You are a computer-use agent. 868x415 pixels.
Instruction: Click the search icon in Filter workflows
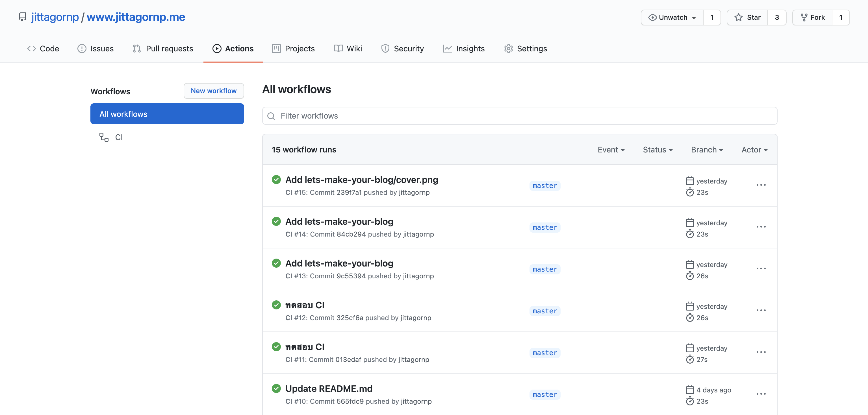tap(271, 116)
